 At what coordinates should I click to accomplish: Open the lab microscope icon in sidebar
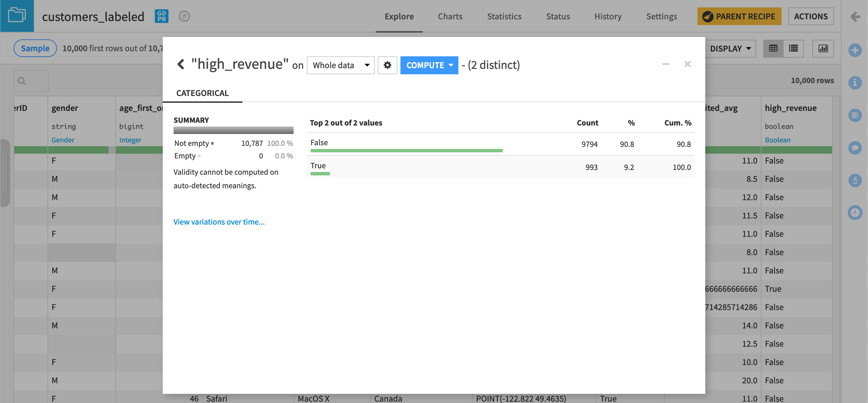coord(855,180)
